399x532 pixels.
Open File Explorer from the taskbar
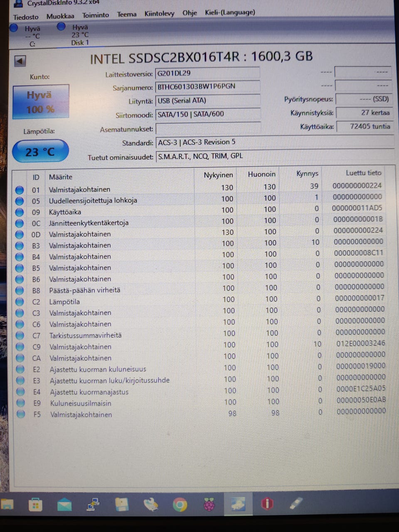pyautogui.click(x=7, y=505)
